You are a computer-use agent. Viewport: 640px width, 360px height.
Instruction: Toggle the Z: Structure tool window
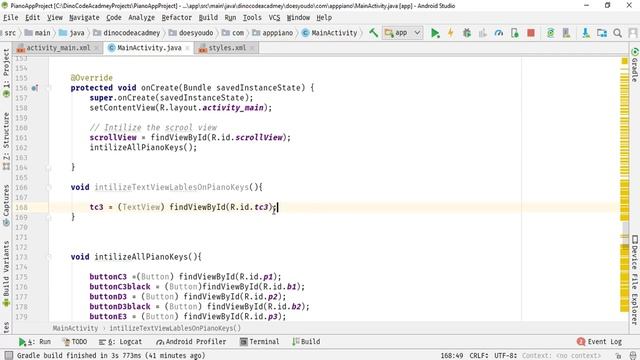[x=6, y=141]
